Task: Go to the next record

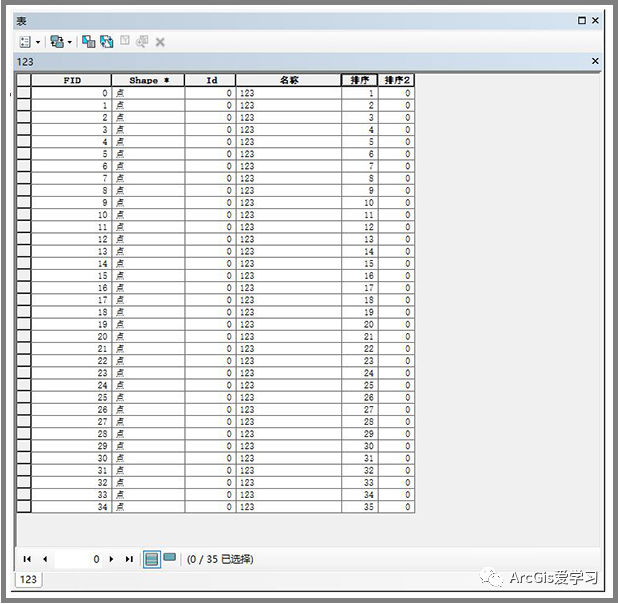Action: [111, 559]
